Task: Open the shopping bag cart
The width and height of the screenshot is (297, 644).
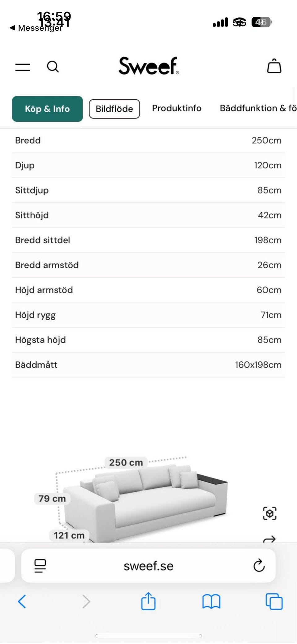Action: coord(274,66)
